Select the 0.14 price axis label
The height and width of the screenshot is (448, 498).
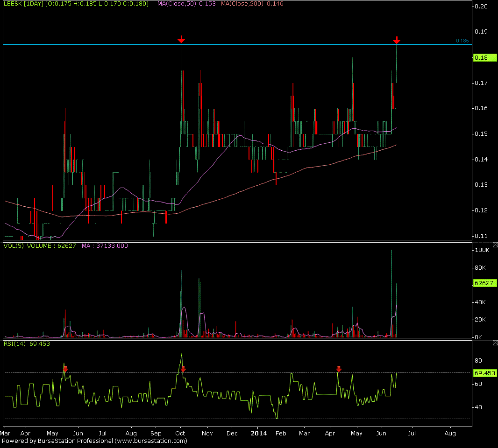pos(481,160)
